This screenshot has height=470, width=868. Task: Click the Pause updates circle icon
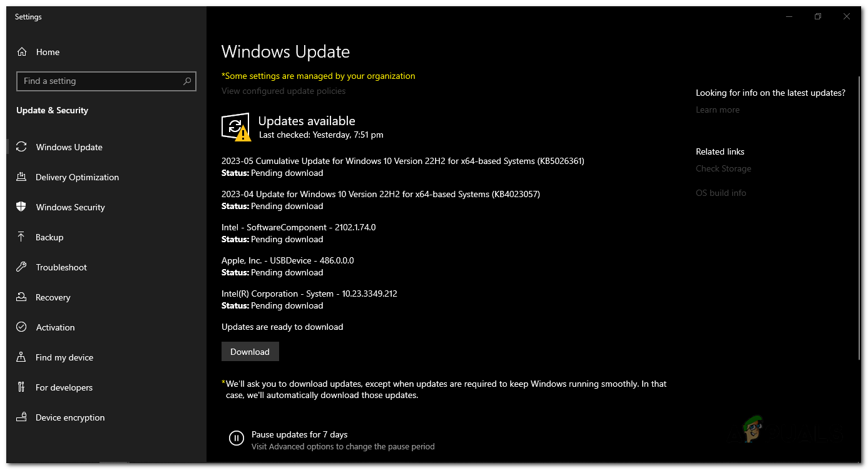coord(237,438)
